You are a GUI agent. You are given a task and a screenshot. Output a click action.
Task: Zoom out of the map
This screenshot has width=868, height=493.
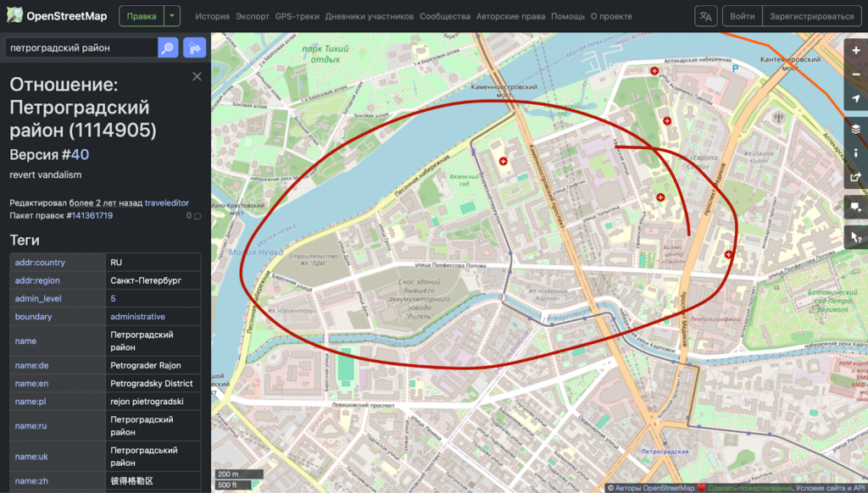856,75
